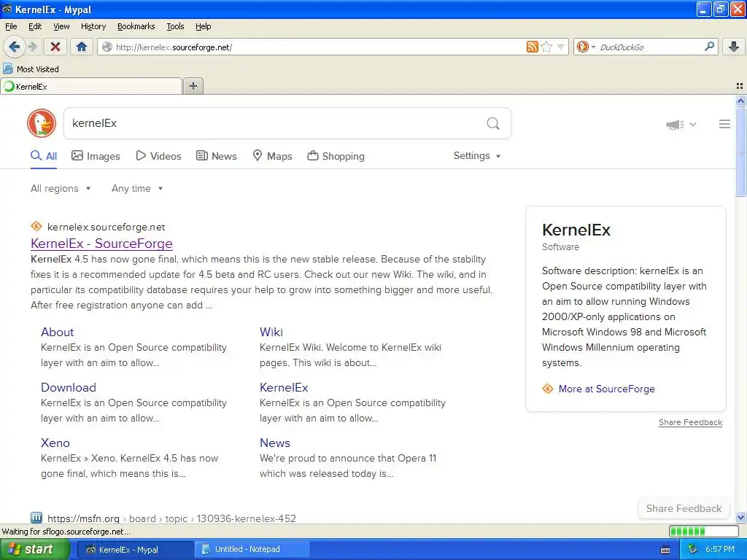The width and height of the screenshot is (747, 560).
Task: Open the Most Visited bookmarks folder
Action: pos(31,69)
